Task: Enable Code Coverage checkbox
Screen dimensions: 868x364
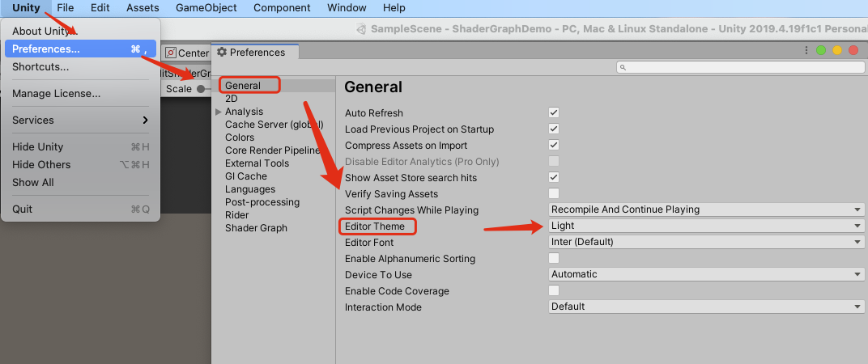Action: click(554, 290)
